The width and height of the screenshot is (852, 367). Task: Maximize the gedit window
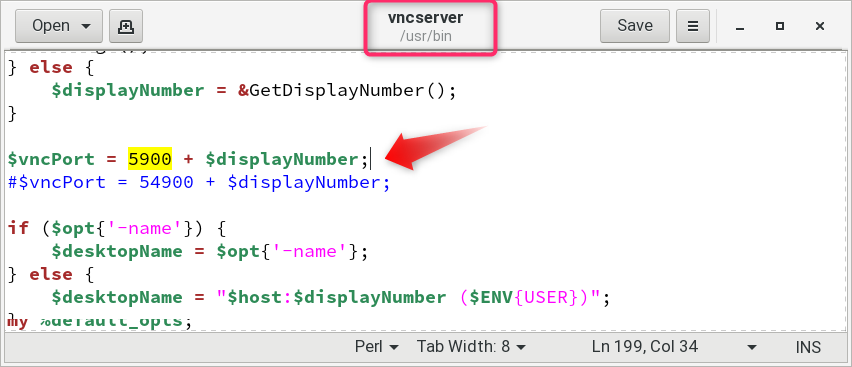click(x=780, y=26)
